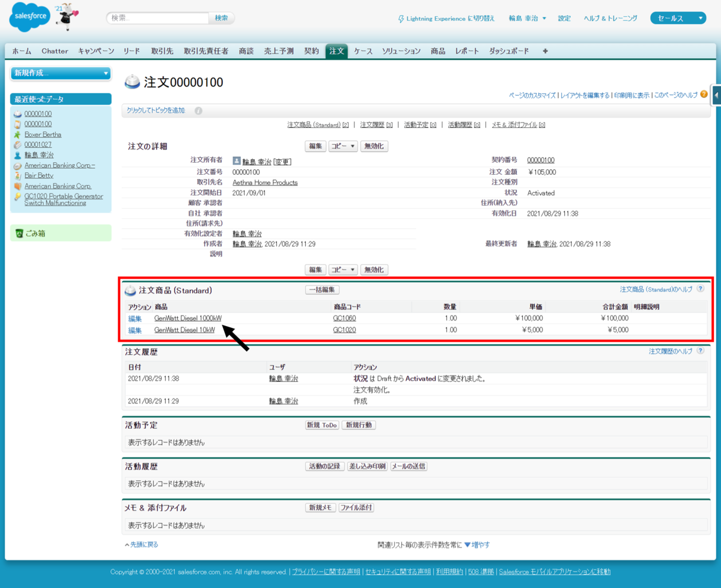The height and width of the screenshot is (588, 721).
Task: Open the 新規作成 dropdown in the sidebar
Action: [x=61, y=73]
